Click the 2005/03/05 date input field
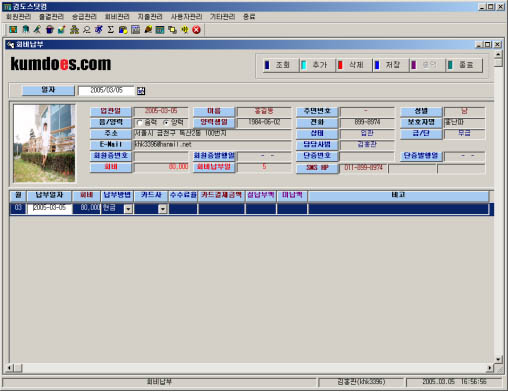Image resolution: width=508 pixels, height=392 pixels. point(106,90)
